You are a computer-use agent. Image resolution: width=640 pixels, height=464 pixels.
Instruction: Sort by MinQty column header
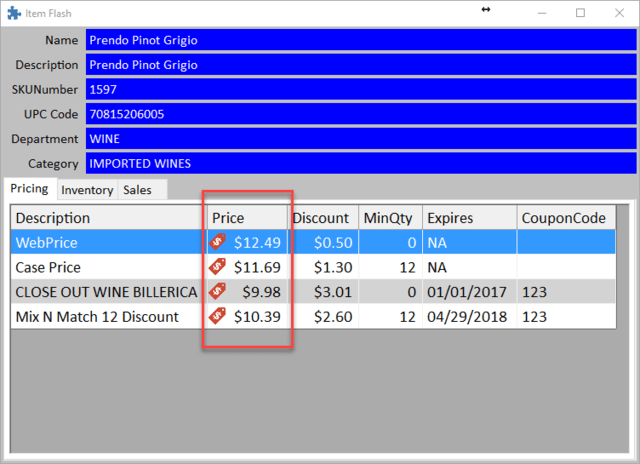388,218
